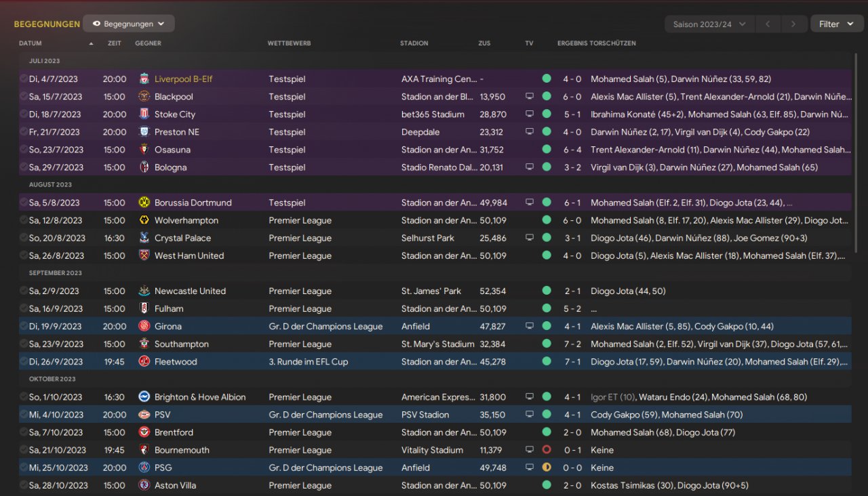Click the red loss indicator for Bournemouth
This screenshot has height=496, width=868.
pyautogui.click(x=547, y=450)
